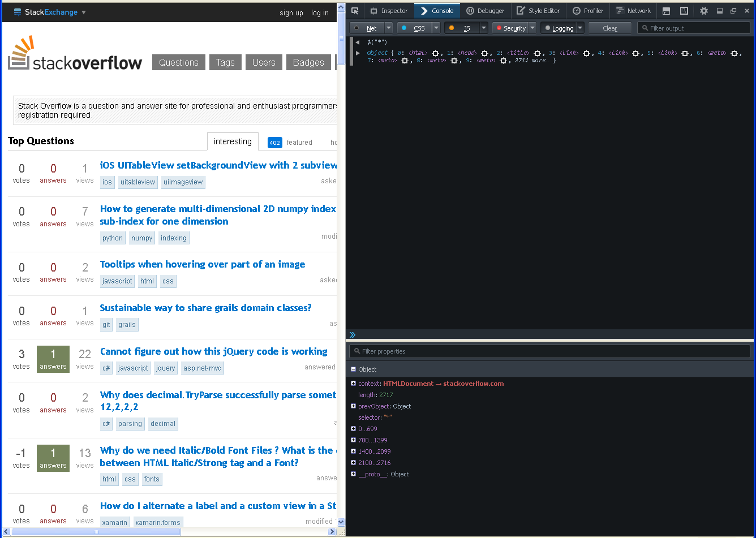Collapse the Object header in variables view
756x538 pixels.
pyautogui.click(x=353, y=369)
